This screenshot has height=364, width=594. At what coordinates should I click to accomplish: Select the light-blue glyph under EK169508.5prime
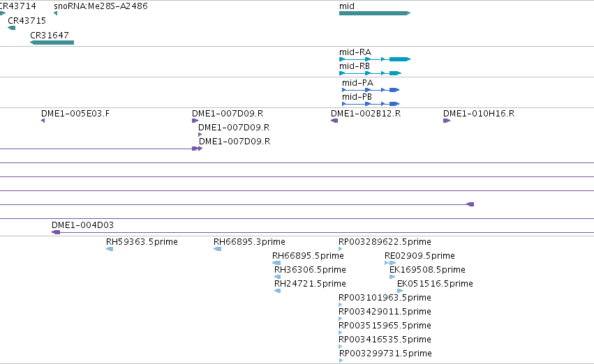[x=392, y=277]
